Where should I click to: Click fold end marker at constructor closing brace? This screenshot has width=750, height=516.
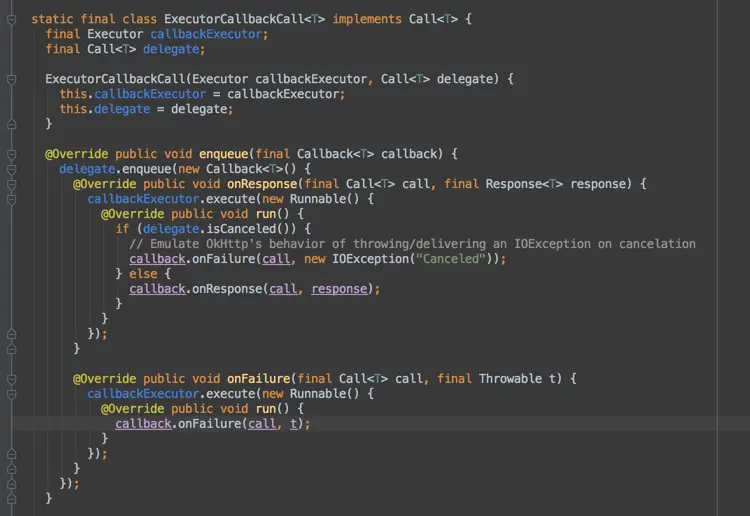pos(11,124)
